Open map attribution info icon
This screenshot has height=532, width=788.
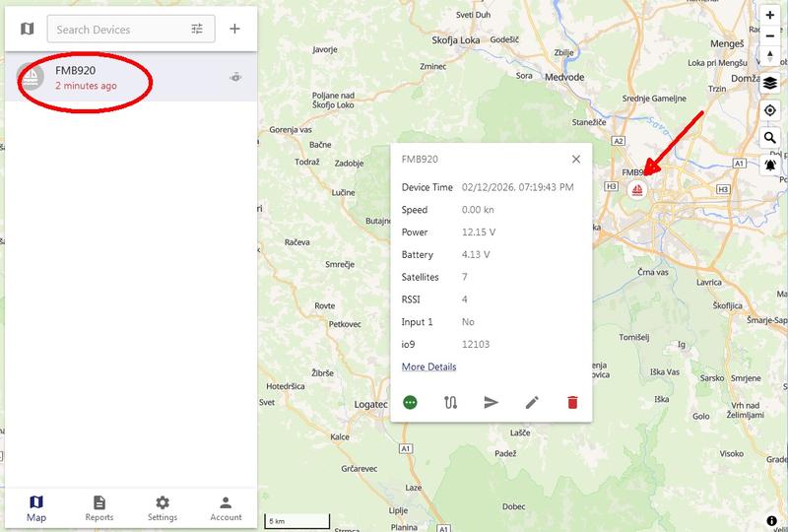coord(772,521)
